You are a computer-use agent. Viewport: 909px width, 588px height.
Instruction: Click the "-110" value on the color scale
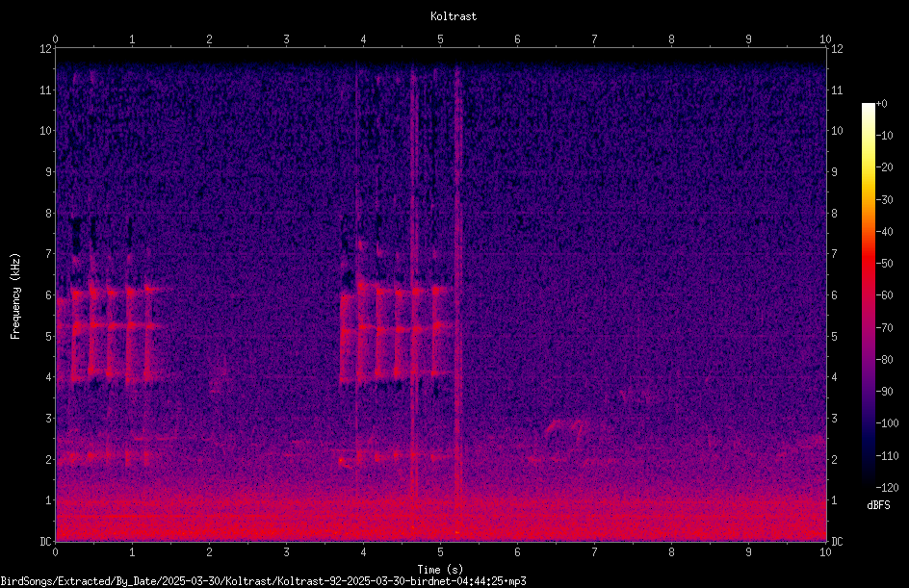pyautogui.click(x=887, y=456)
